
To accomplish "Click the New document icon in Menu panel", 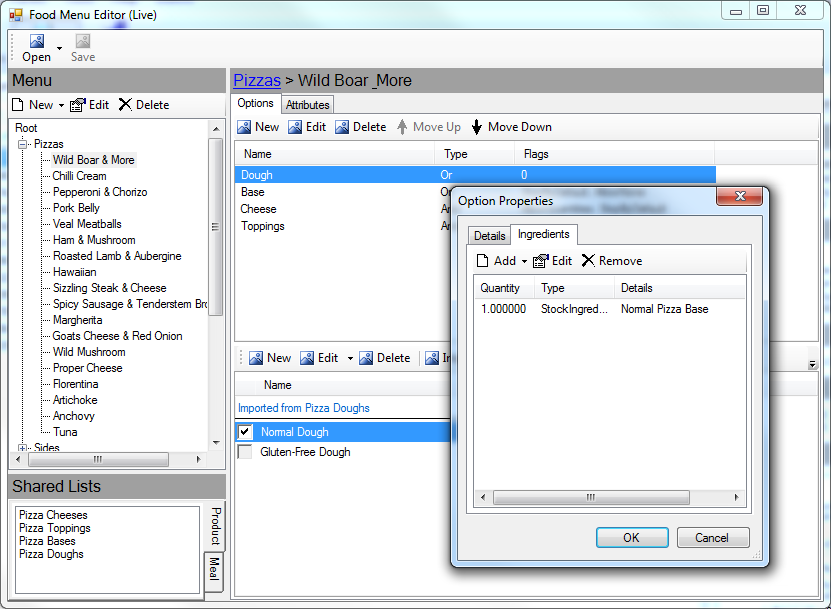I will coord(19,105).
